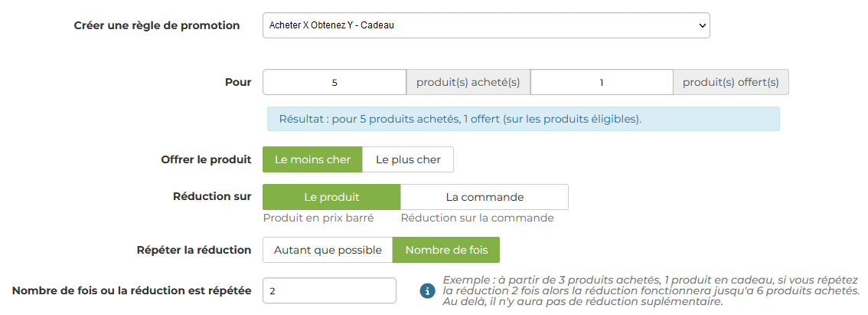Click the produit(s) offert(s) addon label

click(731, 82)
